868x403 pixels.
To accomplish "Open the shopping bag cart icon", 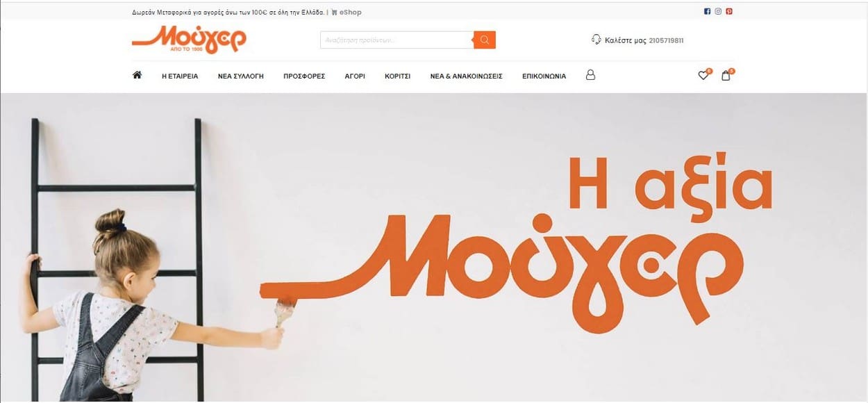I will tap(726, 76).
